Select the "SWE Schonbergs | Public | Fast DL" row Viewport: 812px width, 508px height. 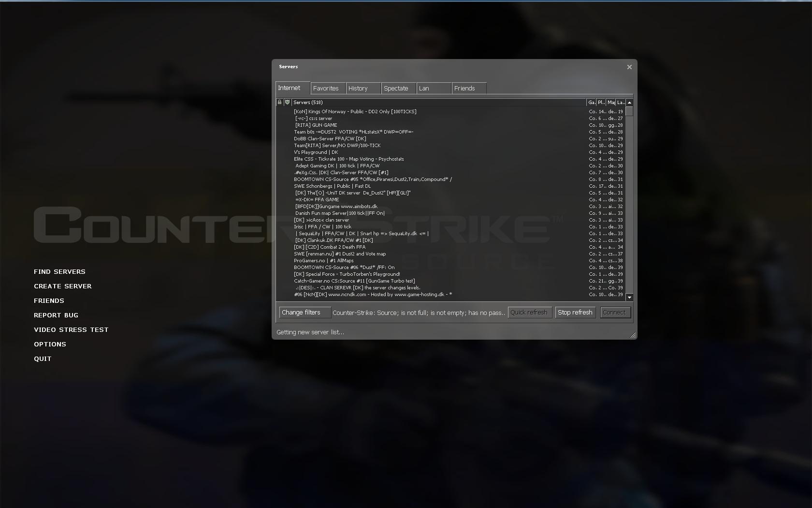pos(450,186)
